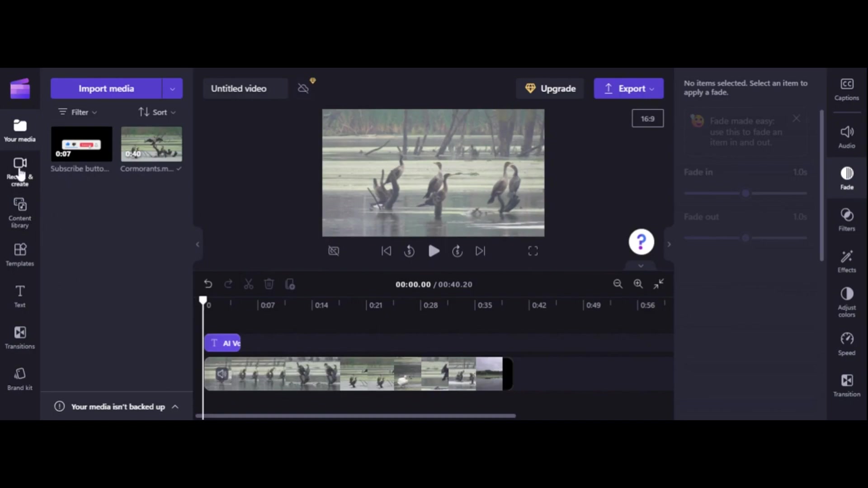Image resolution: width=868 pixels, height=488 pixels.
Task: Open the Fade panel
Action: (847, 178)
